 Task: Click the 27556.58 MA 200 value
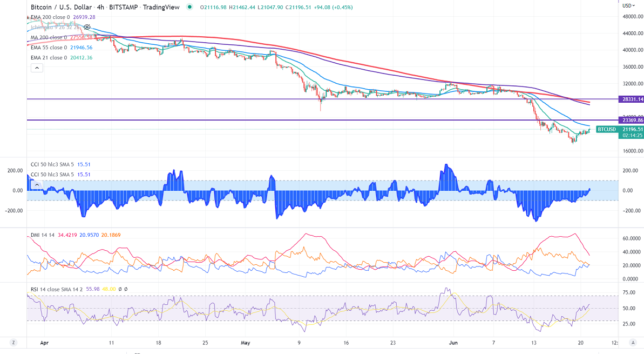click(x=83, y=37)
